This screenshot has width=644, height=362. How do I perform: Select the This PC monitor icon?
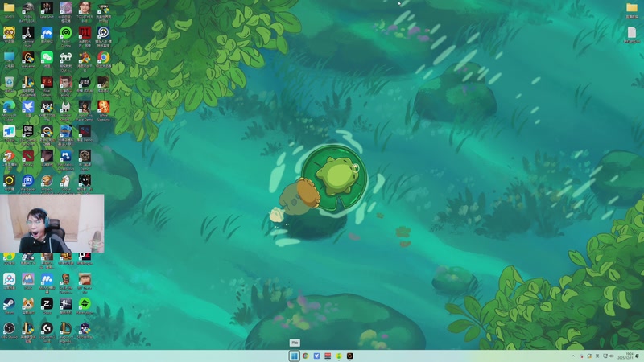[x=9, y=57]
